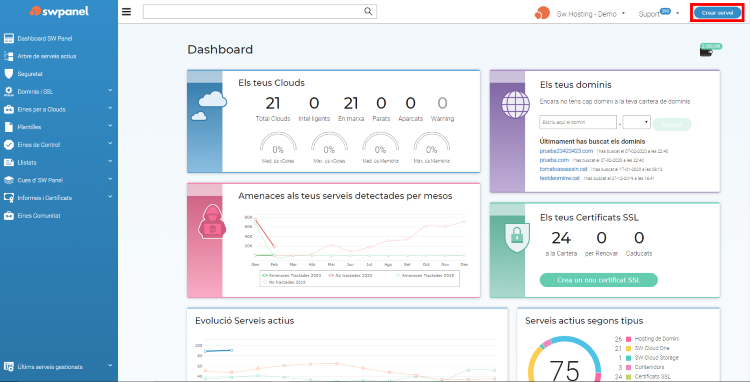Click the a la Cartera count 24
Image resolution: width=750 pixels, height=382 pixels.
[x=561, y=238]
